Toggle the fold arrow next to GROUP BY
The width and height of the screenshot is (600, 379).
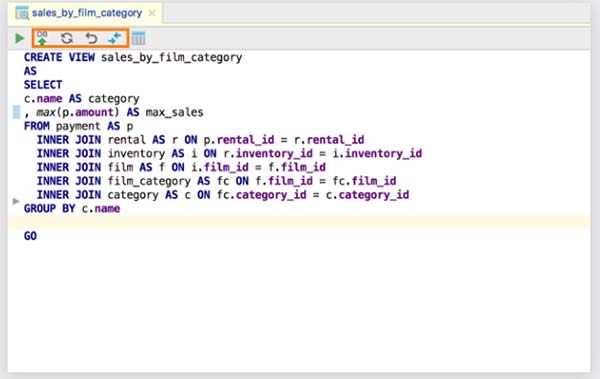(16, 201)
